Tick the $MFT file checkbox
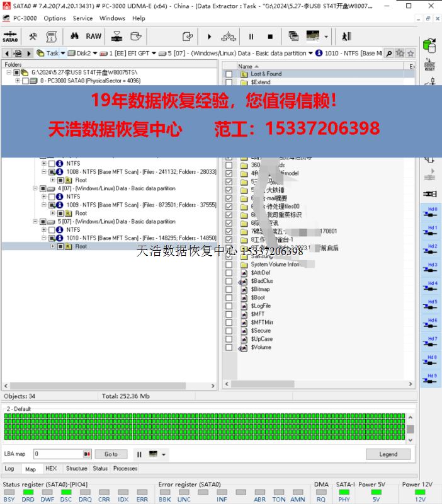The width and height of the screenshot is (442, 504). pyautogui.click(x=229, y=314)
